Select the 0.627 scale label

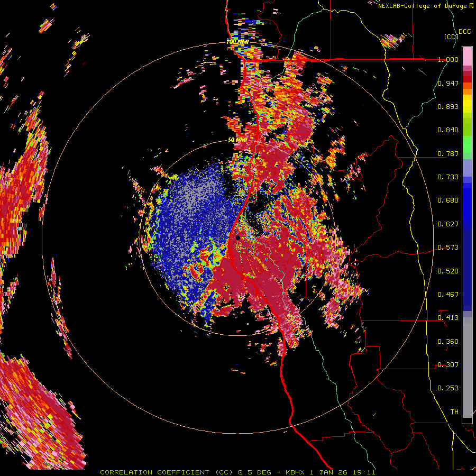coord(448,224)
